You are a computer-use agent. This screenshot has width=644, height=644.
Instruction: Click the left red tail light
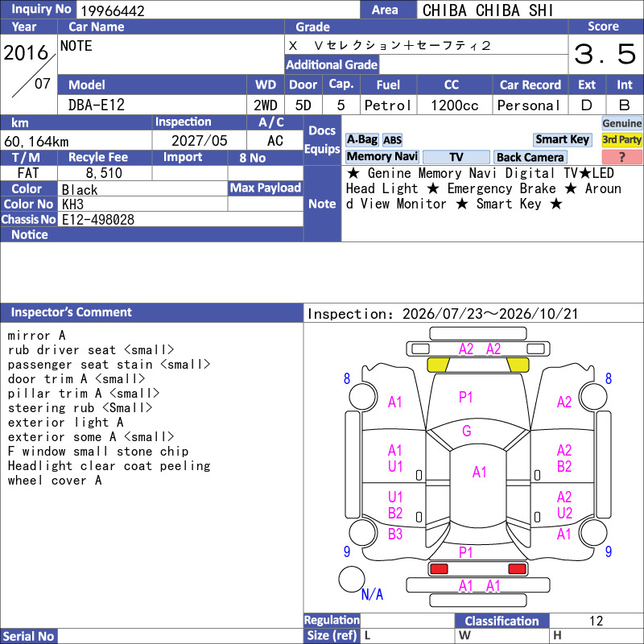click(x=439, y=569)
